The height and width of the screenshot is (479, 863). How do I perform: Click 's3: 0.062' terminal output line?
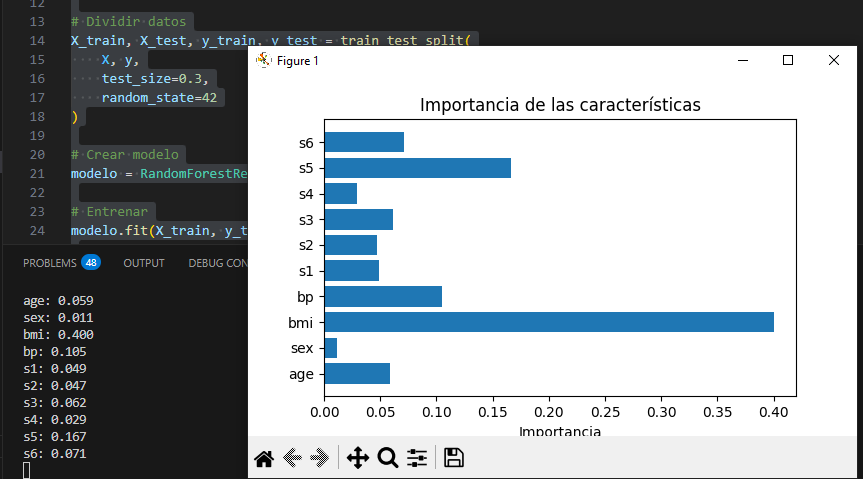coord(55,403)
